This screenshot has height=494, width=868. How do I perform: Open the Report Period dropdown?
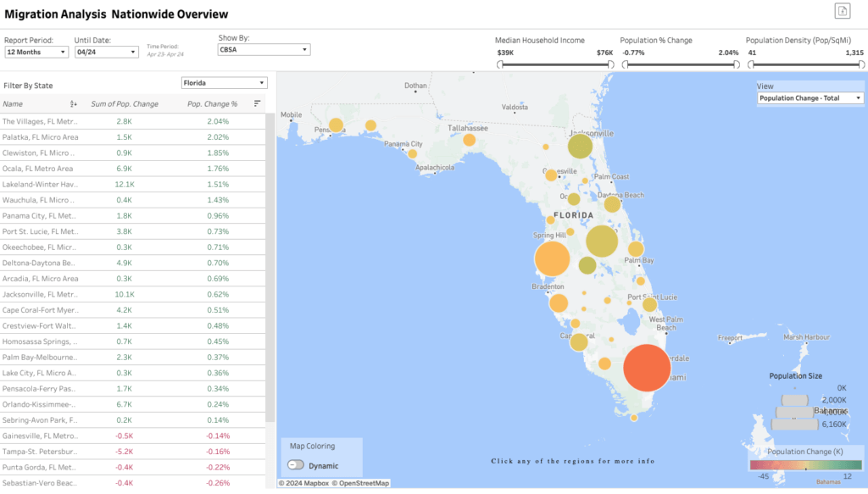(36, 52)
